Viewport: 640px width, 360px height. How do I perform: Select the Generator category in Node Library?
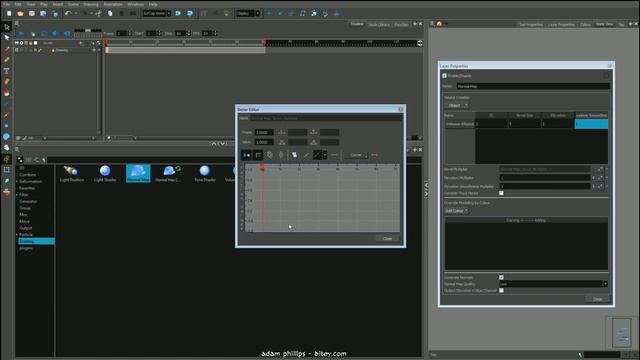tap(28, 202)
